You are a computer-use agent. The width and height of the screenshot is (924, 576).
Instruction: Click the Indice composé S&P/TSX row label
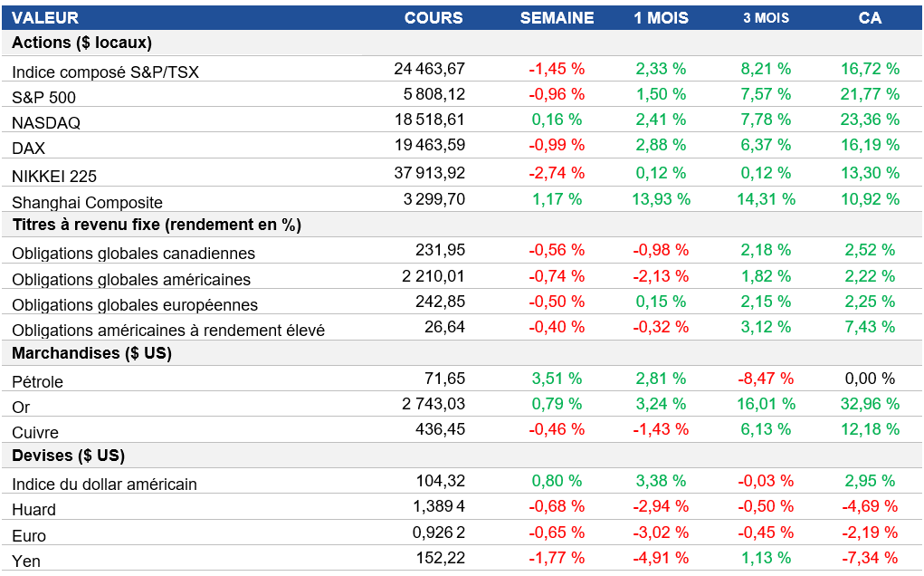105,72
